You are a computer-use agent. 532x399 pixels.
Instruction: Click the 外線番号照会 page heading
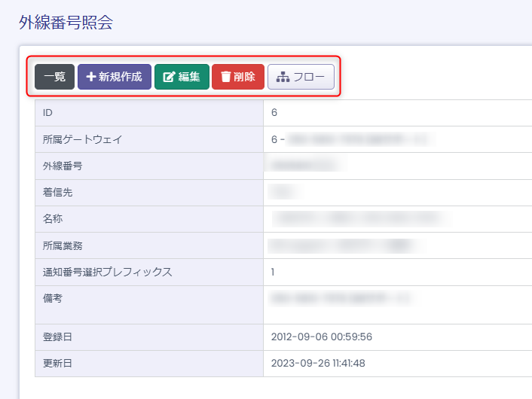[66, 23]
